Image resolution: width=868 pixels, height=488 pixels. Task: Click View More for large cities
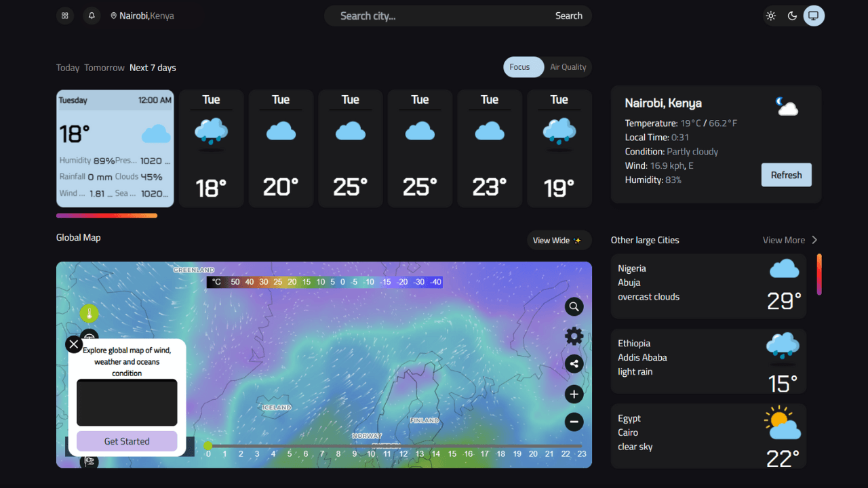coord(784,240)
